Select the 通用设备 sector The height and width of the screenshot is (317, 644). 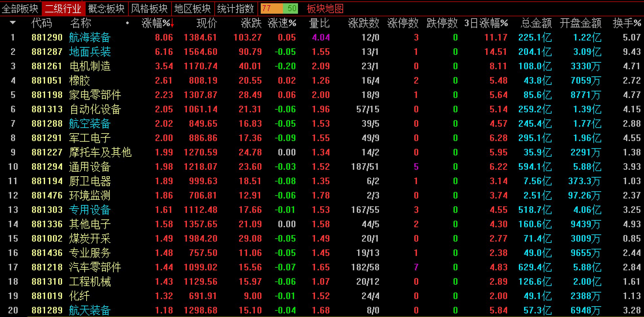pos(90,166)
